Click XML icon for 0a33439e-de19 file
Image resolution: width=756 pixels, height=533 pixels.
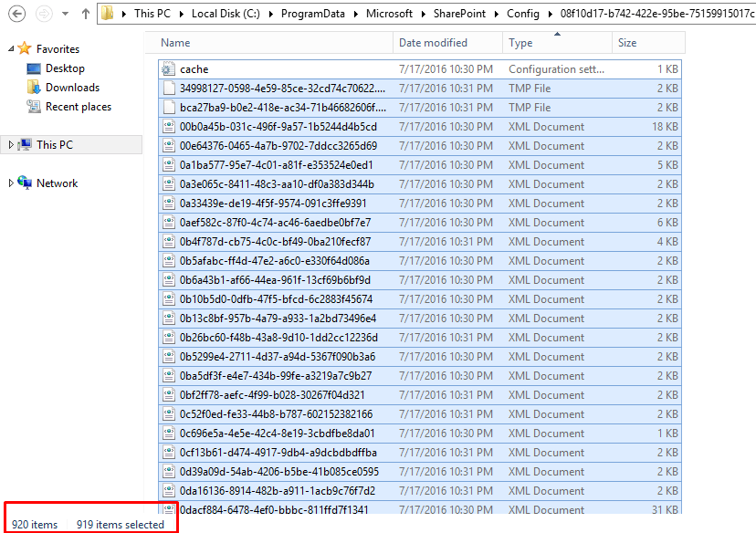(x=168, y=204)
